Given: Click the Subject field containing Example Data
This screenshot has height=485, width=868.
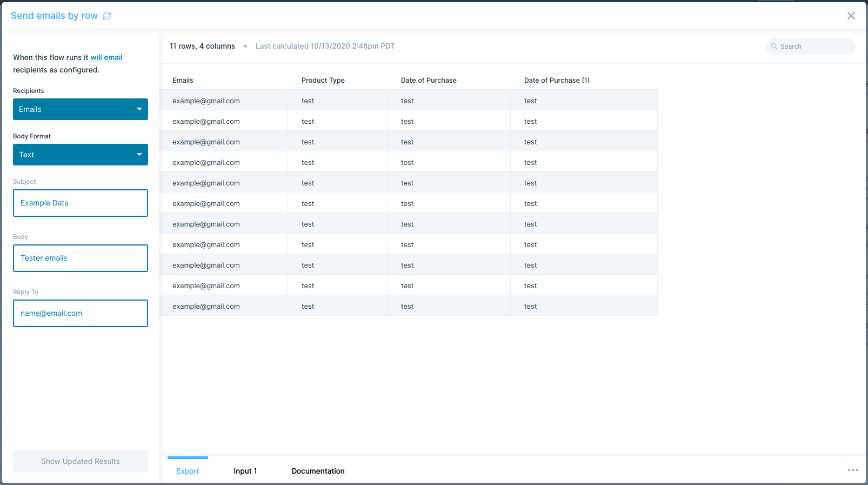Looking at the screenshot, I should pos(81,203).
